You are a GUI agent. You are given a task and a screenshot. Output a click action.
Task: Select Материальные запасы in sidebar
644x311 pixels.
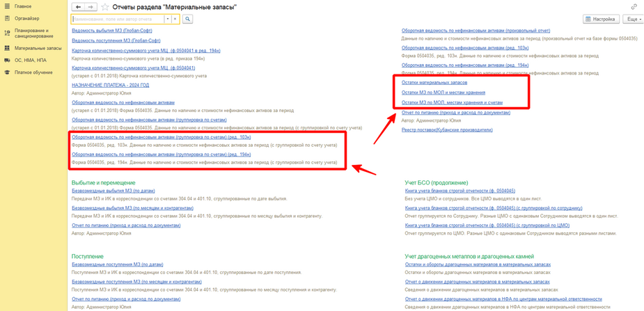click(x=38, y=48)
